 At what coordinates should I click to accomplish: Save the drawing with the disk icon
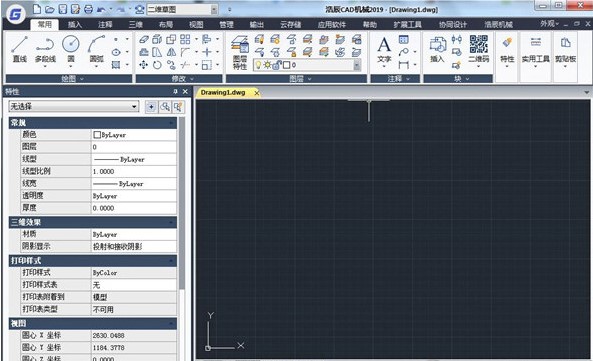63,9
